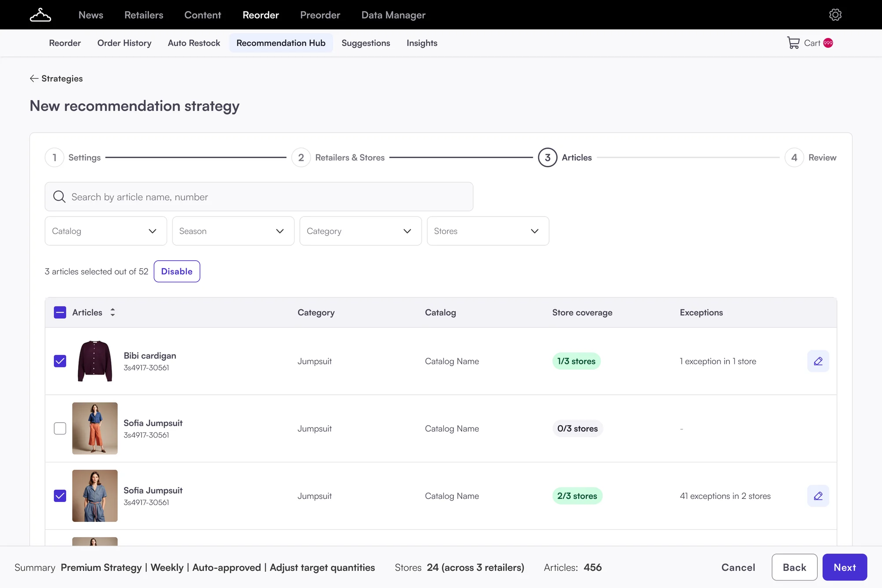Open the Preorder menu
The height and width of the screenshot is (588, 882).
tap(320, 15)
